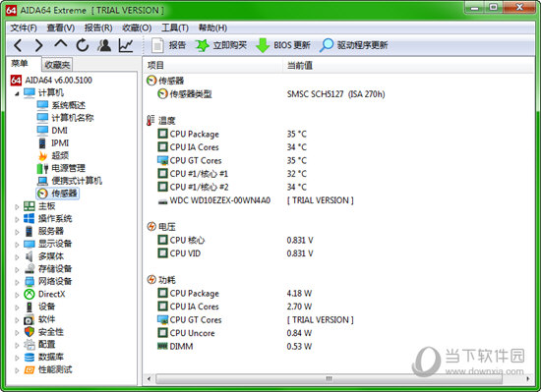The width and height of the screenshot is (541, 392).
Task: Refresh using the circular arrow icon
Action: click(x=83, y=45)
